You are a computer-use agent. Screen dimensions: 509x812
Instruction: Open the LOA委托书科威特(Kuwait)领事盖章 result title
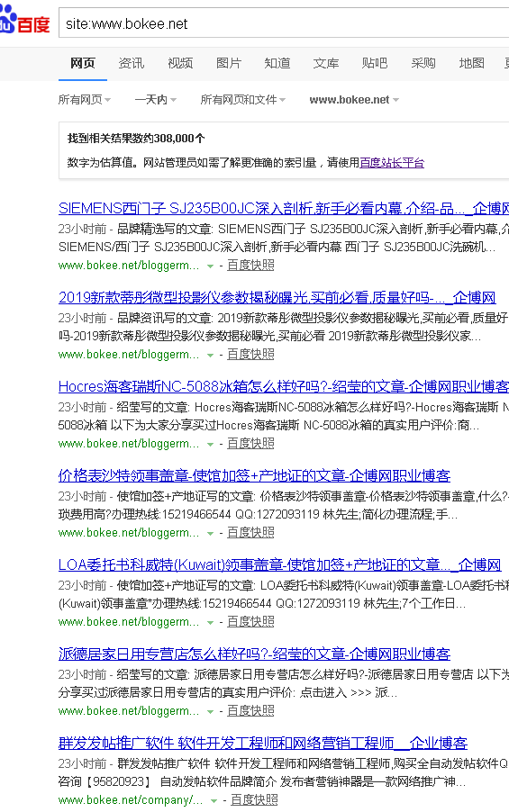(x=280, y=564)
